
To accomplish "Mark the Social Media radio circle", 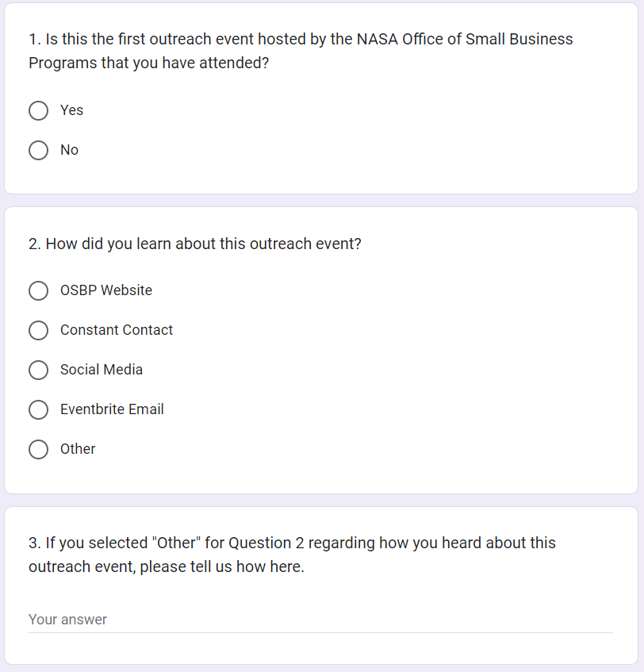I will pos(39,370).
